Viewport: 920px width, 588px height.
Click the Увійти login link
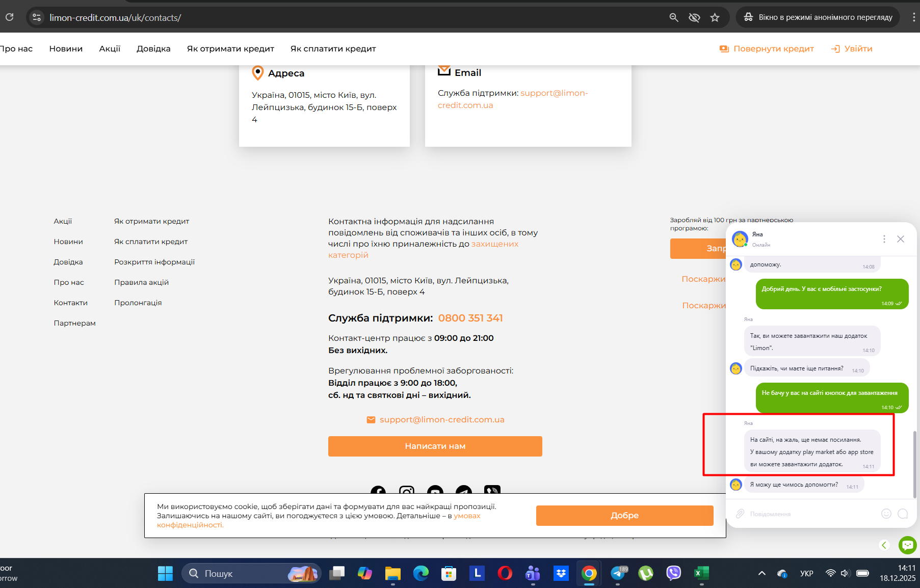pyautogui.click(x=852, y=49)
